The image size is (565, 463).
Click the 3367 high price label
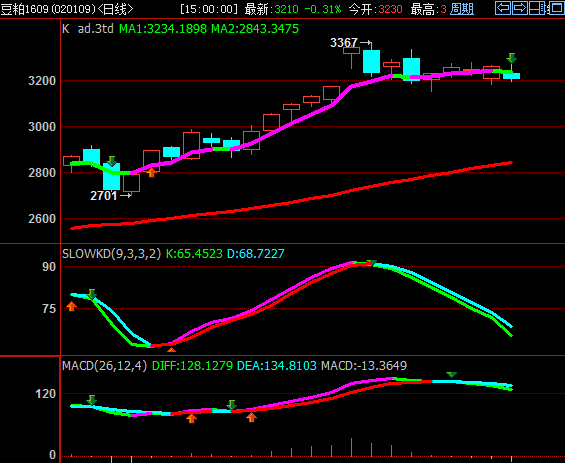pos(344,43)
